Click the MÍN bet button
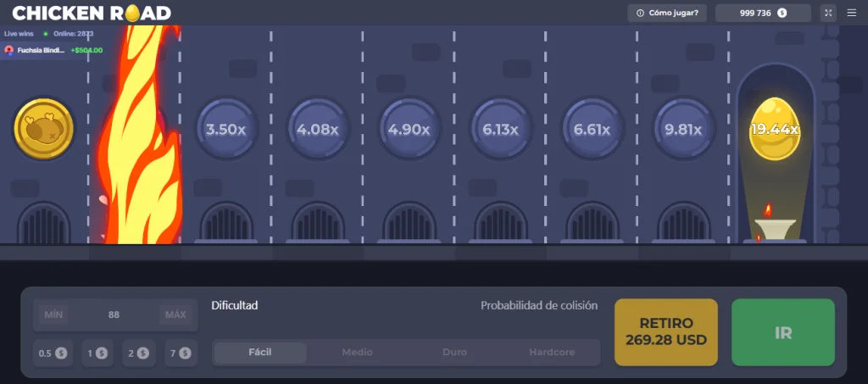The height and width of the screenshot is (384, 868). coord(53,314)
